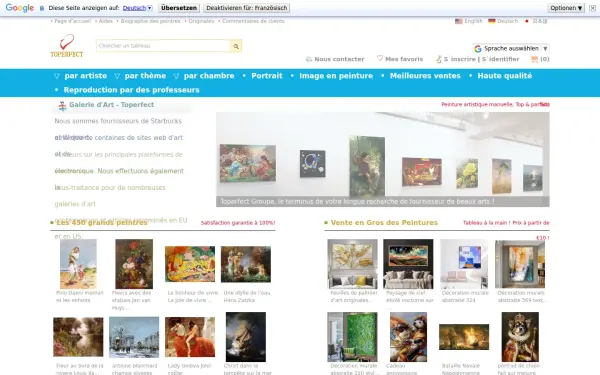Image resolution: width=600 pixels, height=375 pixels.
Task: Open Paysage de ciel étoilé thumbnail
Action: pos(408,264)
